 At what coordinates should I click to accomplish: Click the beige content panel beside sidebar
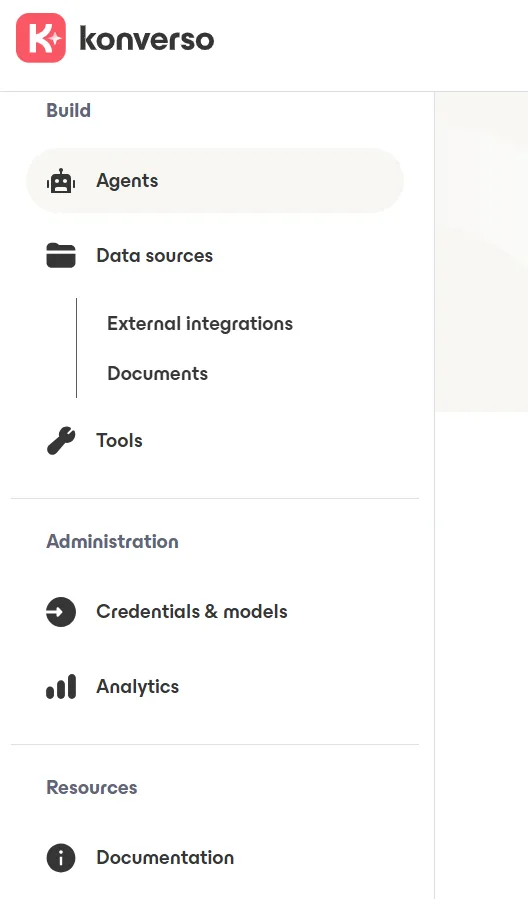[481, 252]
